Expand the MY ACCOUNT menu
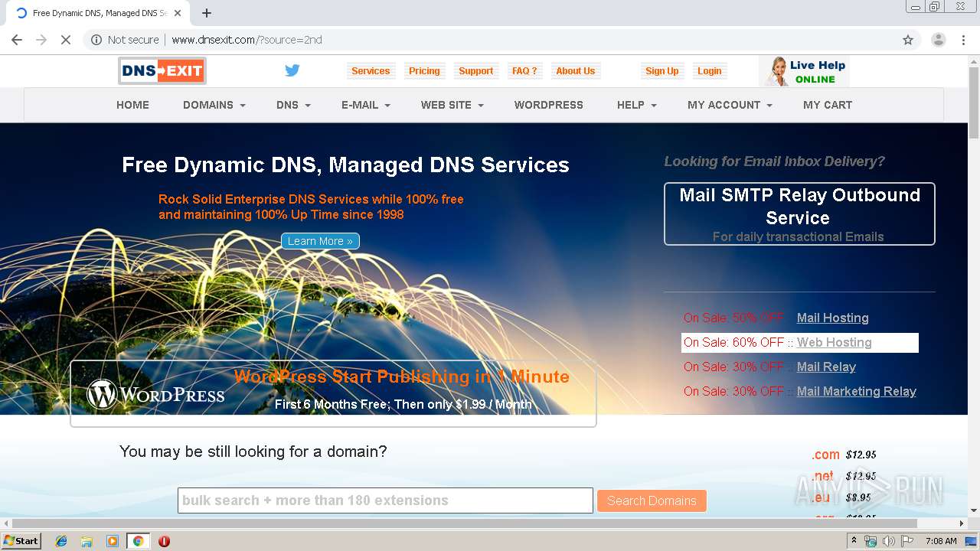980x551 pixels. tap(730, 105)
